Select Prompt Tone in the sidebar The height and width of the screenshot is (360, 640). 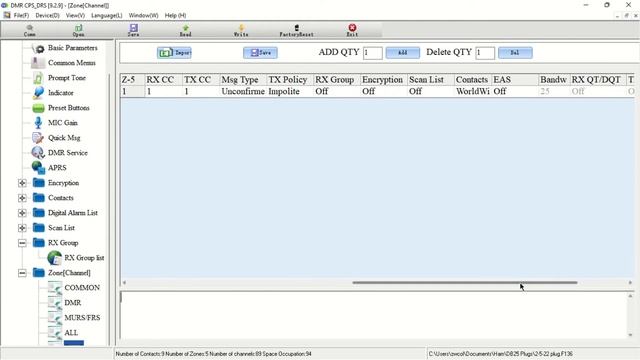click(x=67, y=78)
